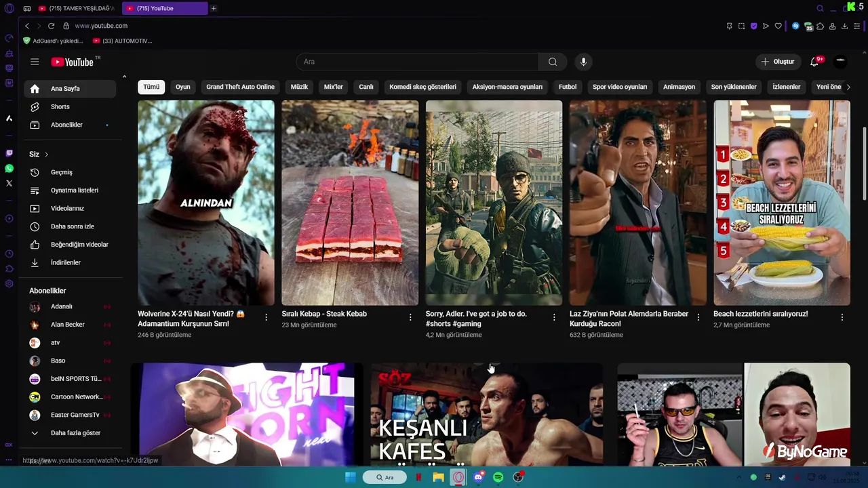Click the heart bookmark icon in address bar
Viewport: 868px width, 488px height.
click(778, 26)
